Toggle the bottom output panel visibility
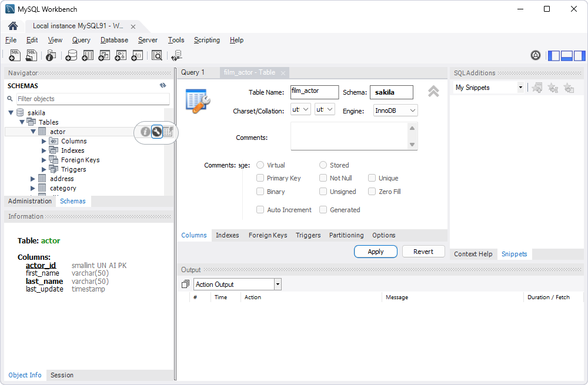Screen dimensions: 588x385 click(x=567, y=55)
